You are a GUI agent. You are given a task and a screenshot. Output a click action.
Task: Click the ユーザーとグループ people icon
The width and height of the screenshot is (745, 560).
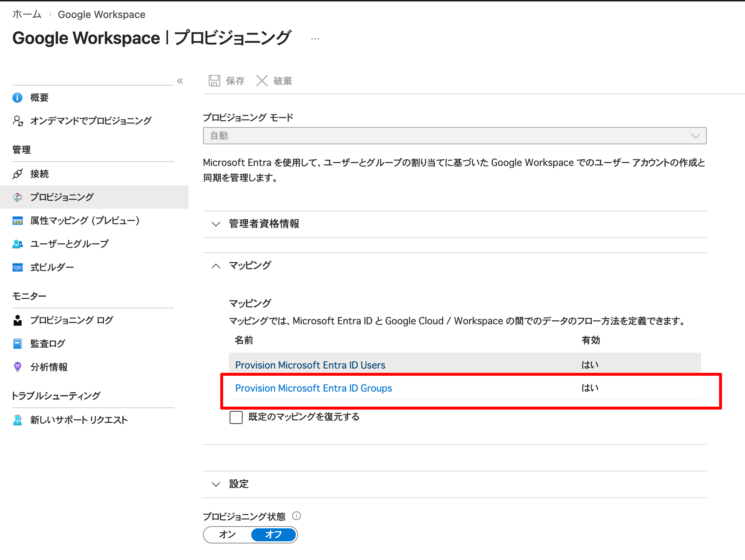[x=17, y=244]
